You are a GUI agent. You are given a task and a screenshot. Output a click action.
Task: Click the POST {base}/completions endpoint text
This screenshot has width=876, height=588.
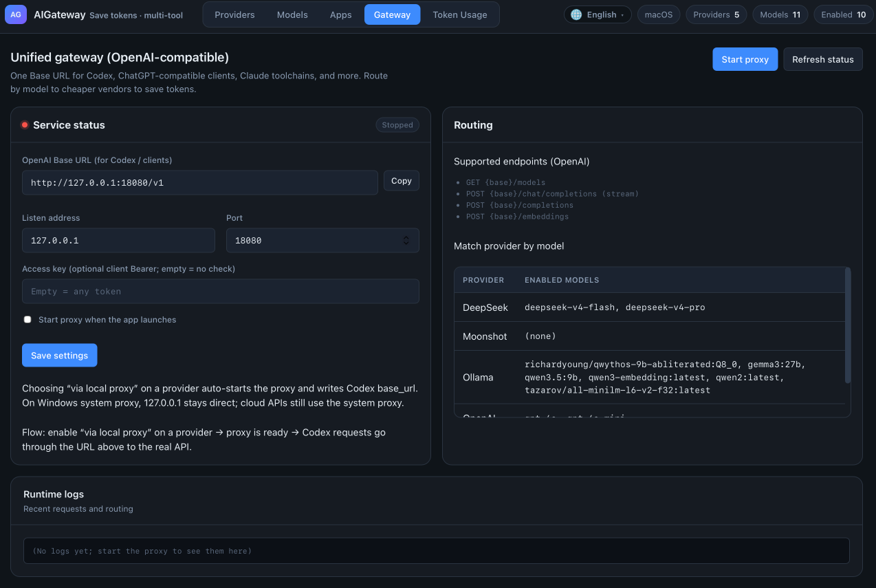(520, 205)
